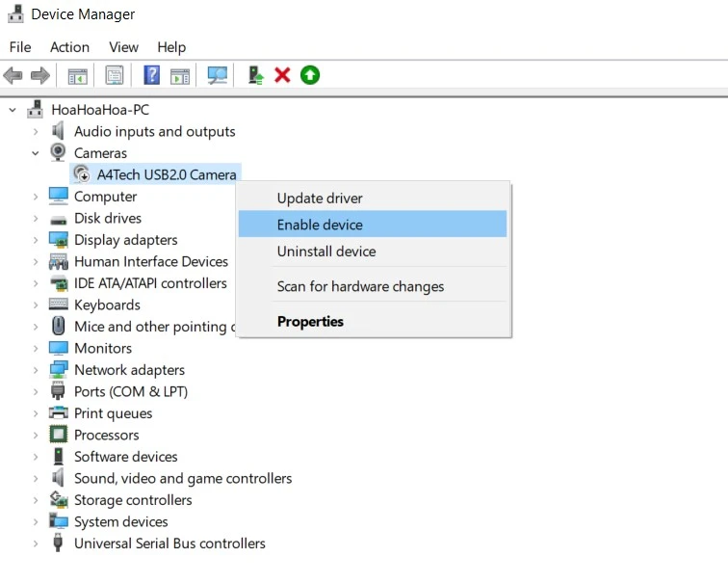This screenshot has width=728, height=583.
Task: Click the Back arrow in toolbar
Action: 13,75
